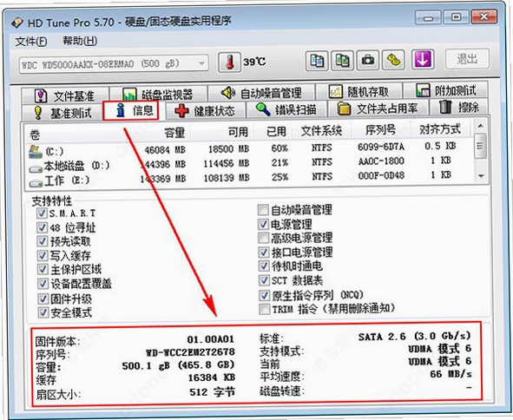Select the 本地磁盘 (D:) volume row

pyautogui.click(x=249, y=163)
